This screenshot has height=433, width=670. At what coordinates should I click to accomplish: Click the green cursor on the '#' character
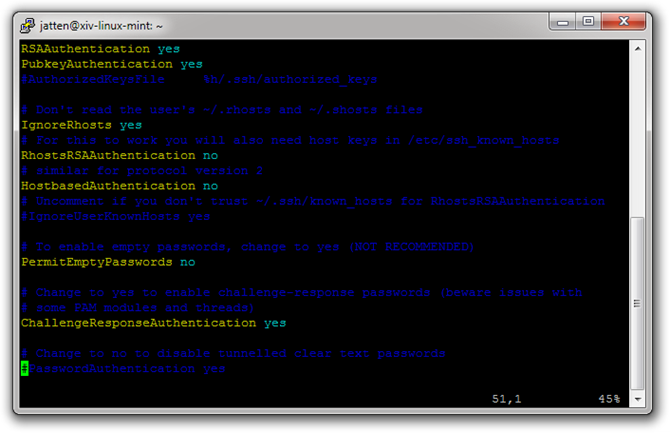point(25,368)
